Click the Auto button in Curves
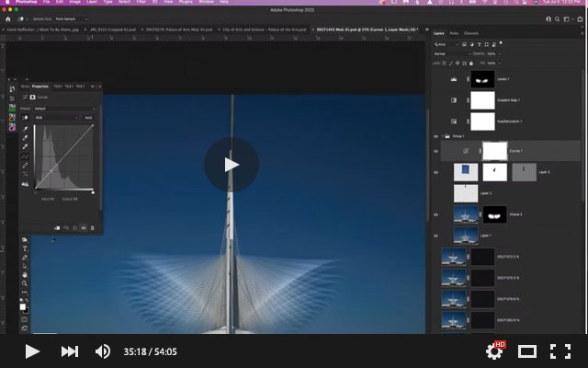Image resolution: width=588 pixels, height=368 pixels. tap(88, 118)
